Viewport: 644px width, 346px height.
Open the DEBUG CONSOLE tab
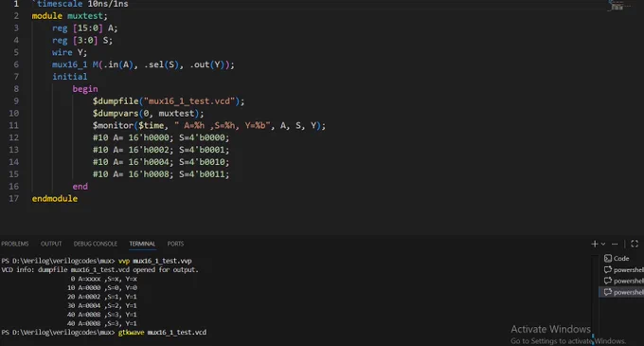(96, 244)
